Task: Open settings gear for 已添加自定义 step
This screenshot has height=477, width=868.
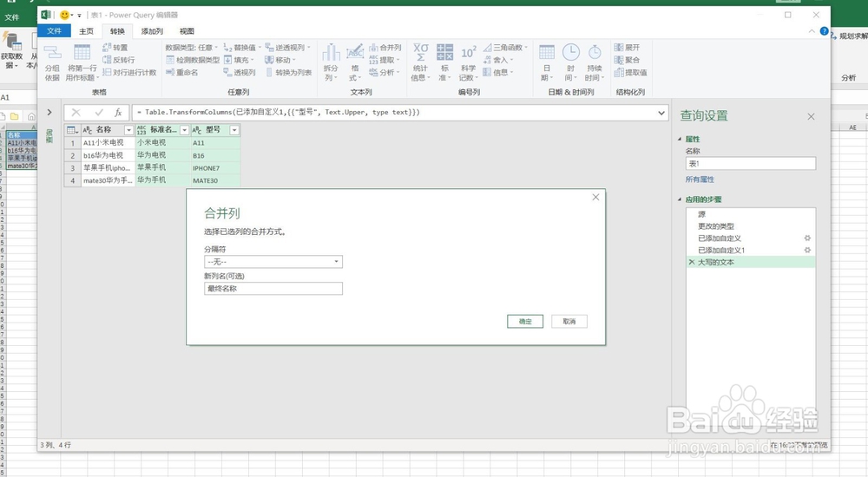Action: coord(807,238)
